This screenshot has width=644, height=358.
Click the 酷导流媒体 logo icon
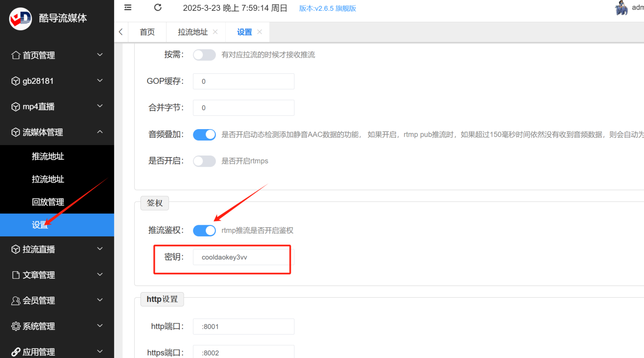point(20,18)
